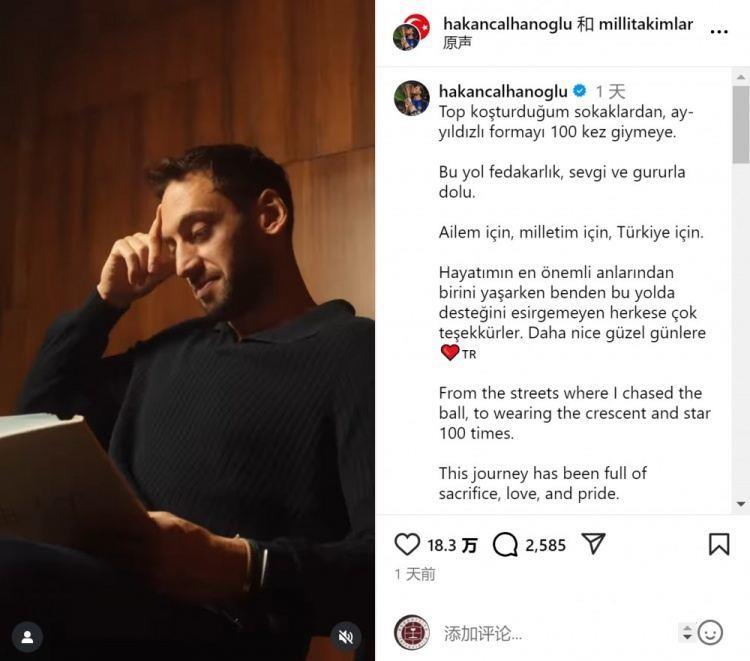The height and width of the screenshot is (661, 750).
Task: Open header avatar with Turkish flag
Action: [x=411, y=33]
